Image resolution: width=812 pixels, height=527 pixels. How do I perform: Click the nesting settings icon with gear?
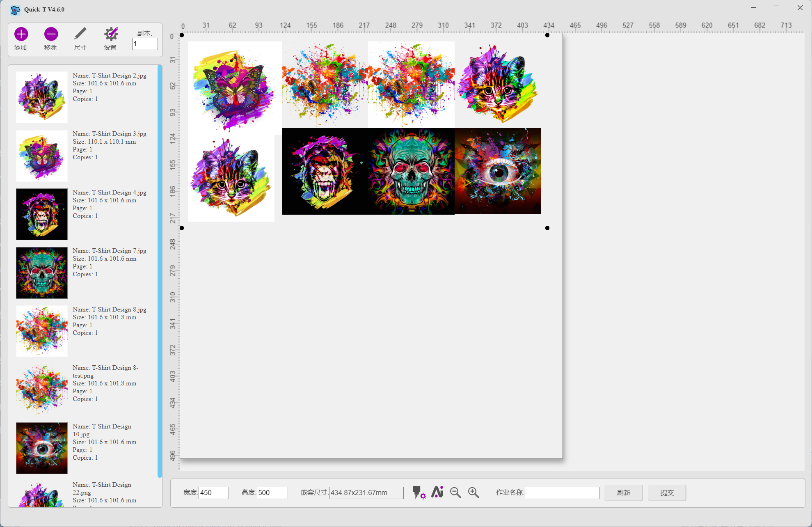[419, 492]
